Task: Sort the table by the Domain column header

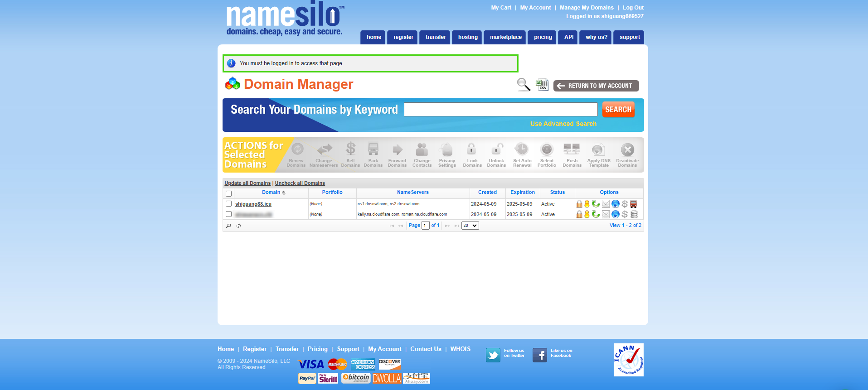Action: 271,193
